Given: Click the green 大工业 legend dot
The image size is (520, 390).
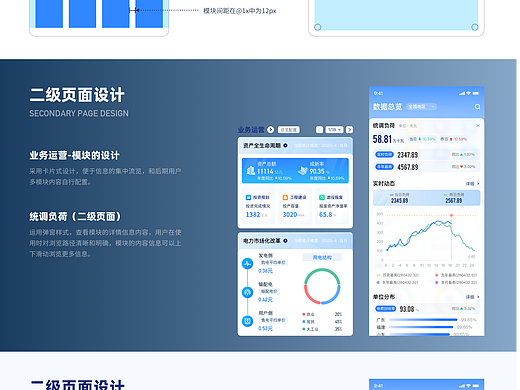Looking at the screenshot, I should click(x=304, y=329).
